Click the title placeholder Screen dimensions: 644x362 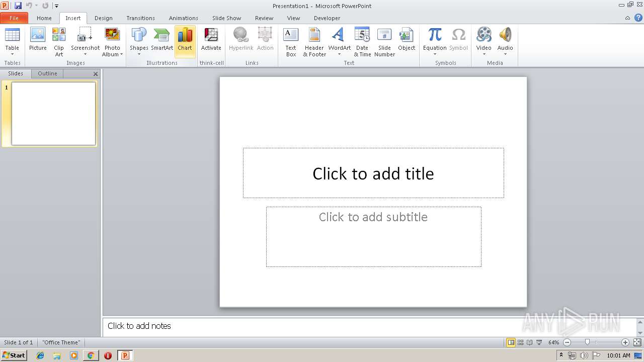[373, 173]
